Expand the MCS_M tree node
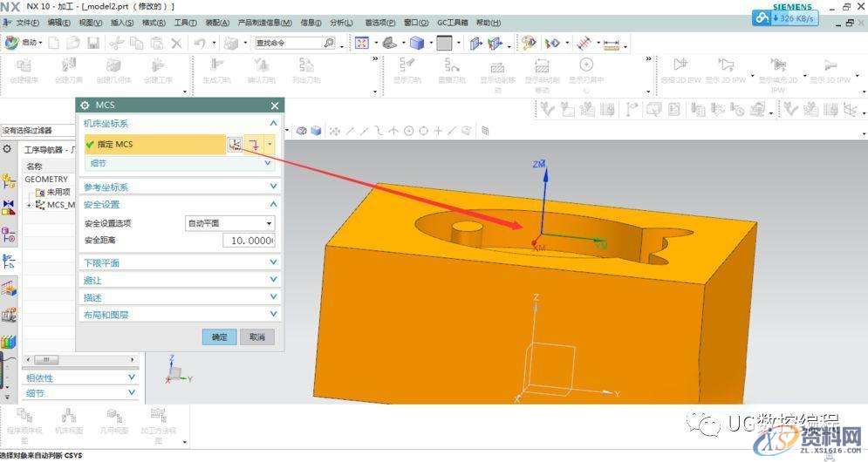868x462 pixels. [30, 205]
